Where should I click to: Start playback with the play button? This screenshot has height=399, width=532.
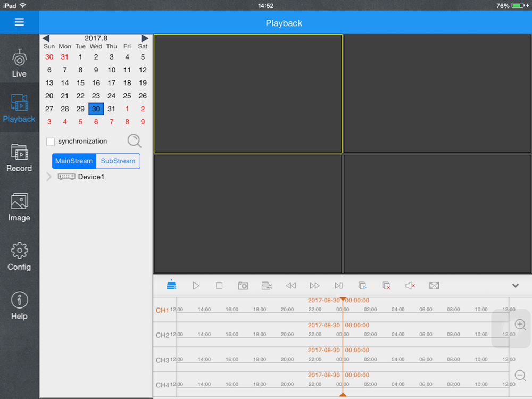(196, 286)
